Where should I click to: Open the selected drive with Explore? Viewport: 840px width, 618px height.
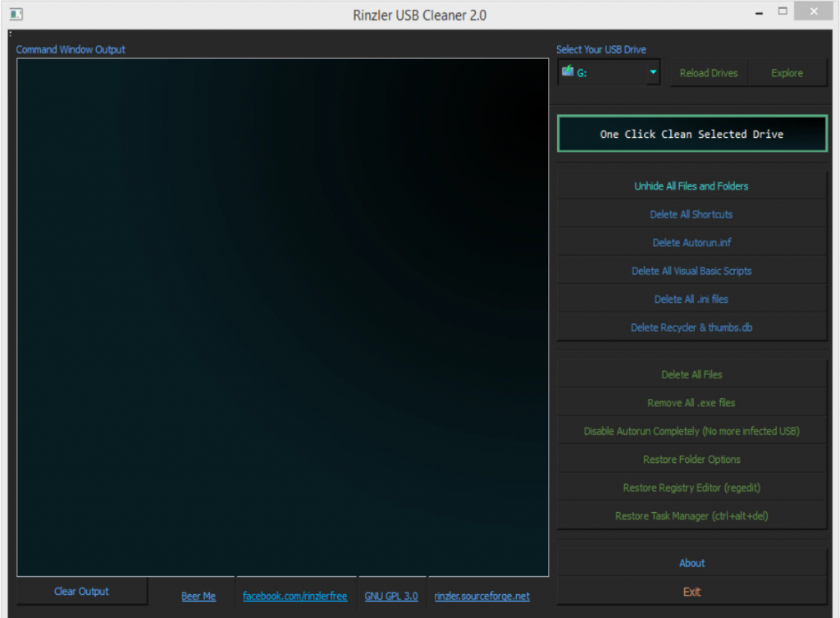[x=787, y=73]
